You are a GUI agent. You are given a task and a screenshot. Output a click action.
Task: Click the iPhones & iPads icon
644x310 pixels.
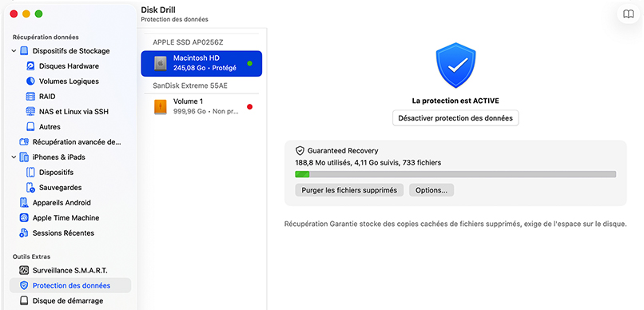pyautogui.click(x=24, y=157)
